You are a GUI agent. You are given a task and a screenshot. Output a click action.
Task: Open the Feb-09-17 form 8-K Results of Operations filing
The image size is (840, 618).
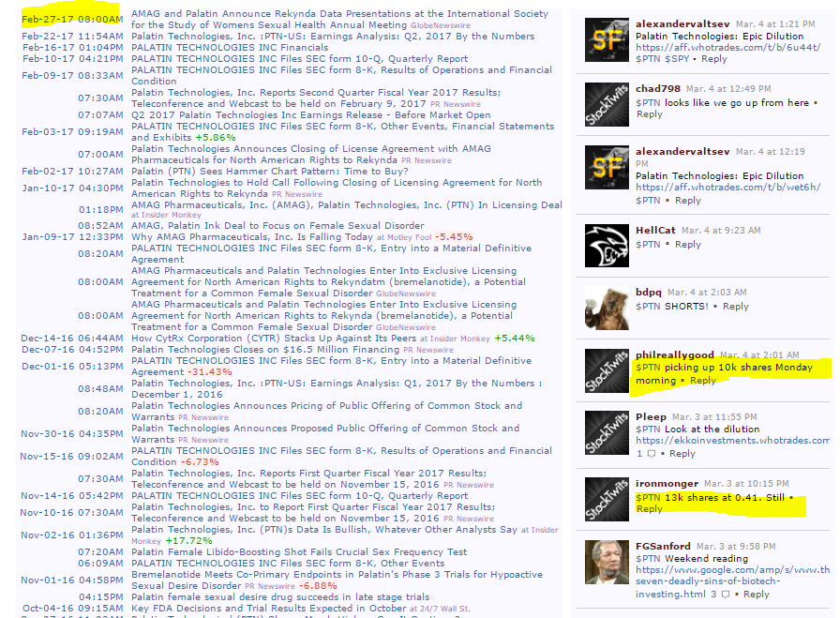342,76
